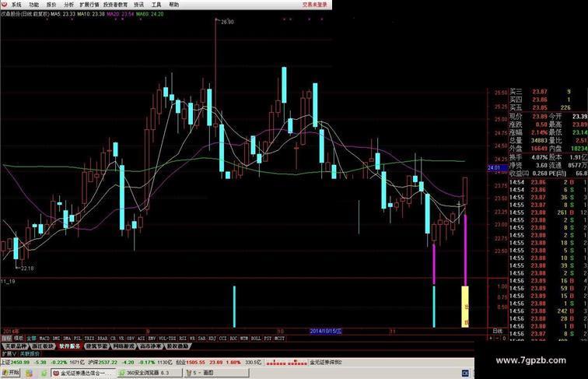This screenshot has width=588, height=379.
Task: Switch indicator to DMI
Action: tap(56, 338)
